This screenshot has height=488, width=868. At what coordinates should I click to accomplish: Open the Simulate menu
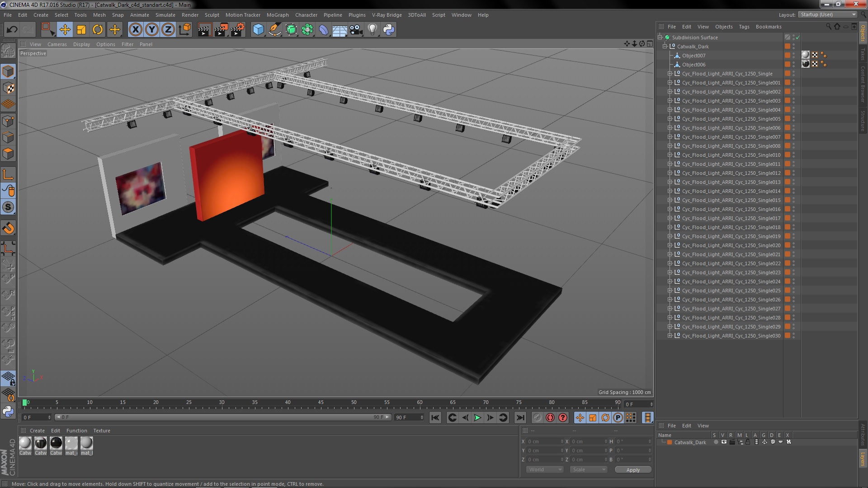pyautogui.click(x=165, y=15)
